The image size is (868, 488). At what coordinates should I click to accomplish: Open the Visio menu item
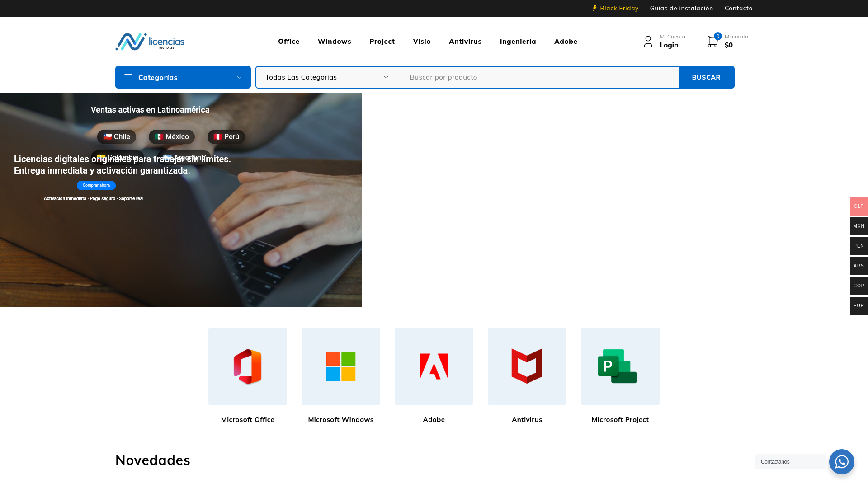422,42
